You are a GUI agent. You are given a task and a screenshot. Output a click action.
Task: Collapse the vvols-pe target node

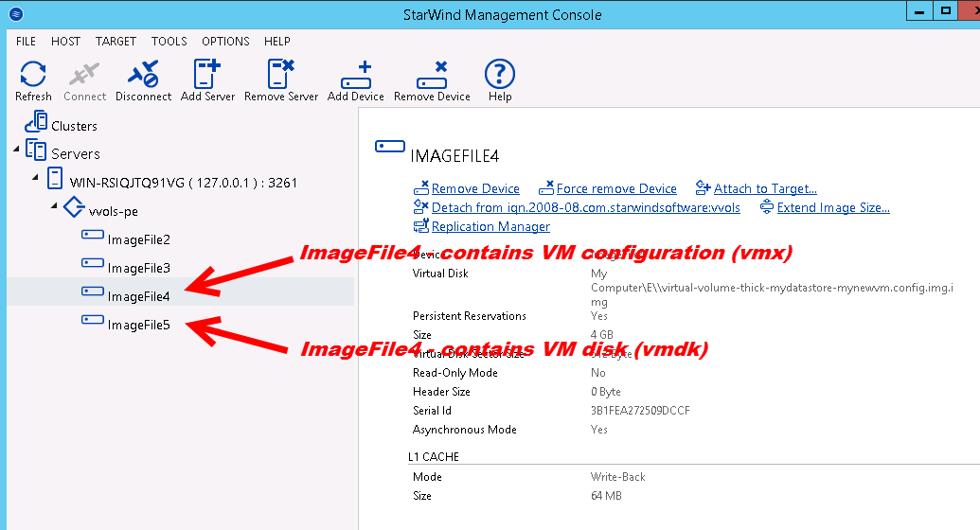tap(54, 205)
